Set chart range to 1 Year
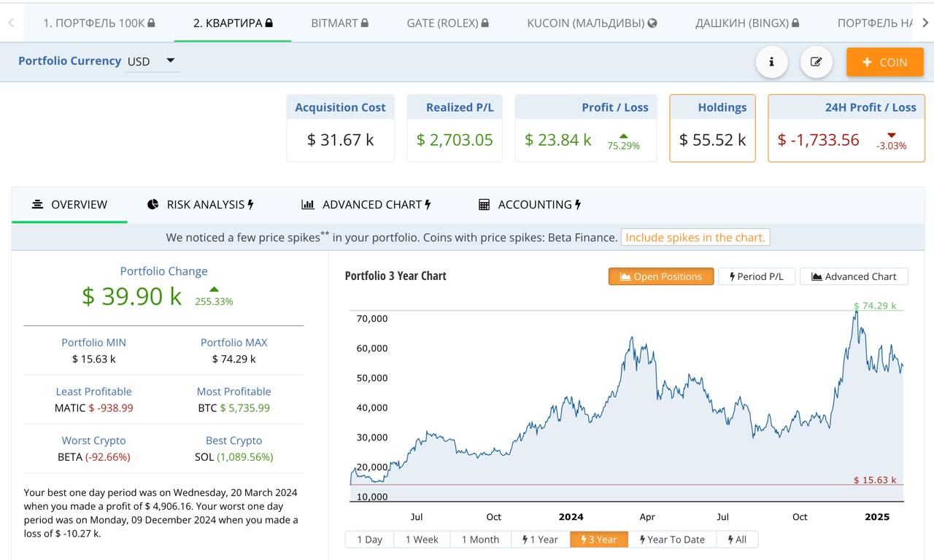 (540, 540)
